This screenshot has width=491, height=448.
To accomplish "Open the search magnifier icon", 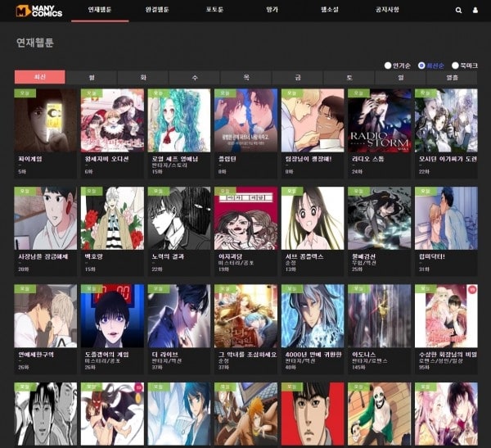I will pos(458,10).
